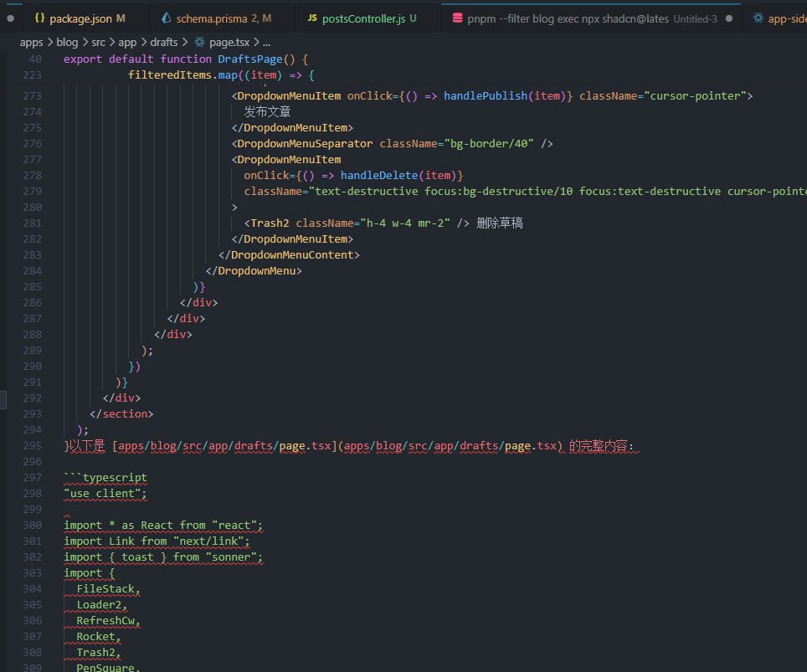The image size is (807, 672).
Task: Click line number 273
Action: (32, 96)
